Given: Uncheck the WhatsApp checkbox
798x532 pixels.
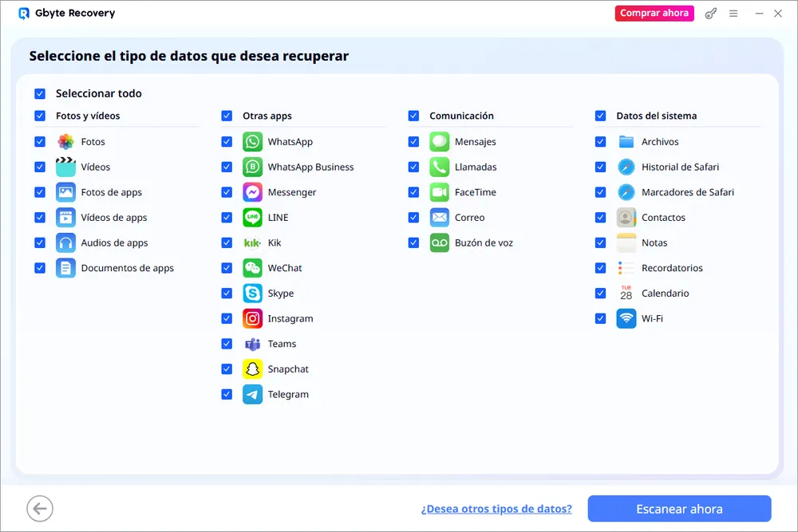Looking at the screenshot, I should (227, 142).
